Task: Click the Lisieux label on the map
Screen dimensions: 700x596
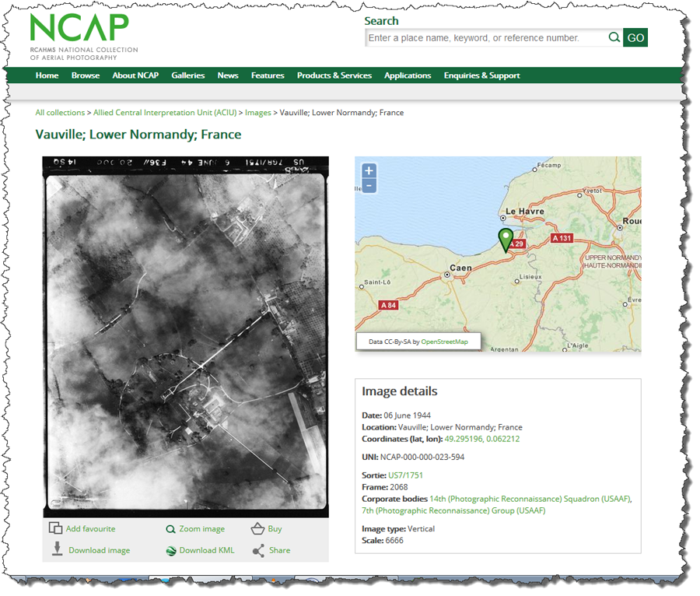Action: 530,277
